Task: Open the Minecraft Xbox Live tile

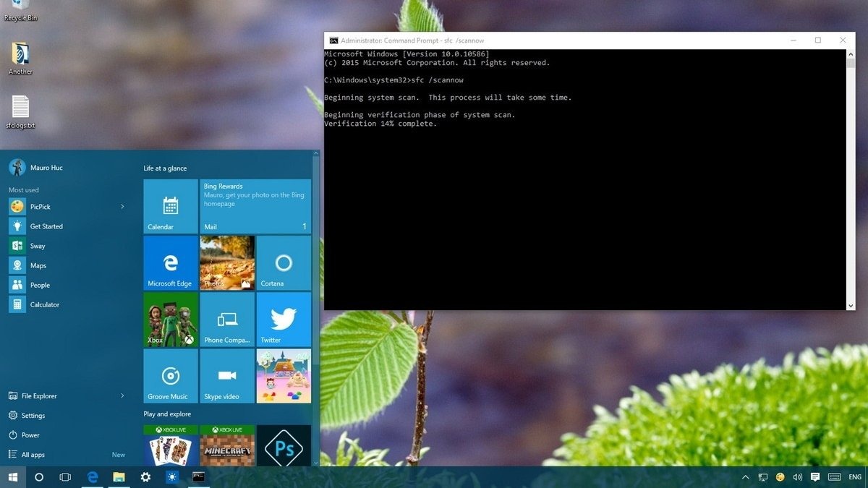Action: 227,445
